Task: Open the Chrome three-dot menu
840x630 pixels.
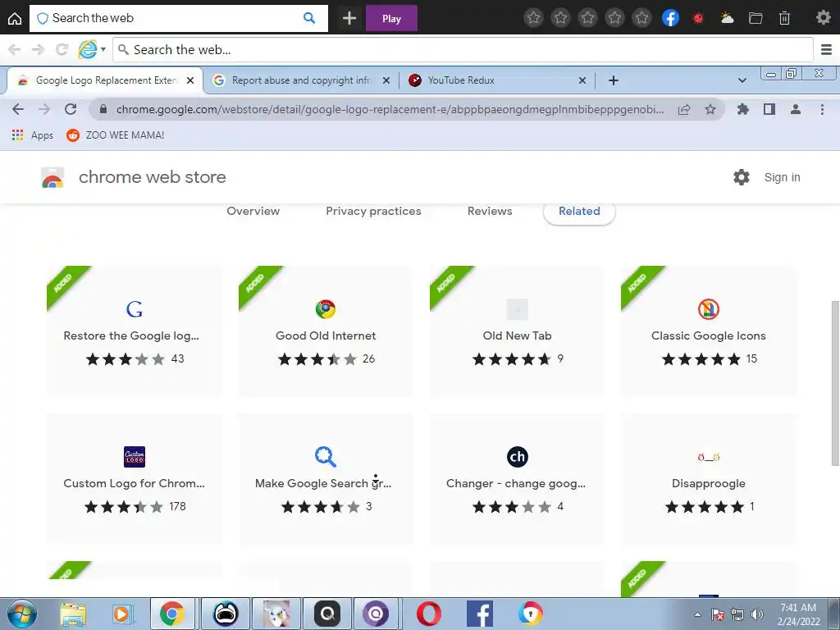Action: coord(822,109)
